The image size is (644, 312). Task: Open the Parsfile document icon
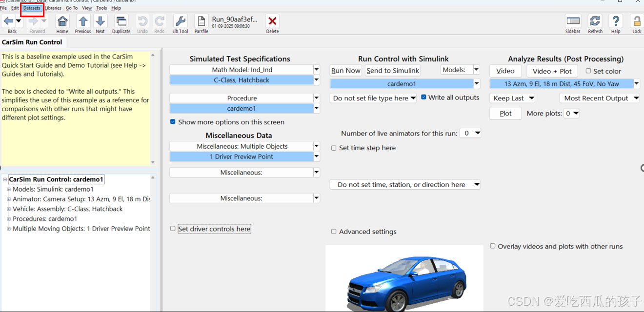[x=201, y=21]
